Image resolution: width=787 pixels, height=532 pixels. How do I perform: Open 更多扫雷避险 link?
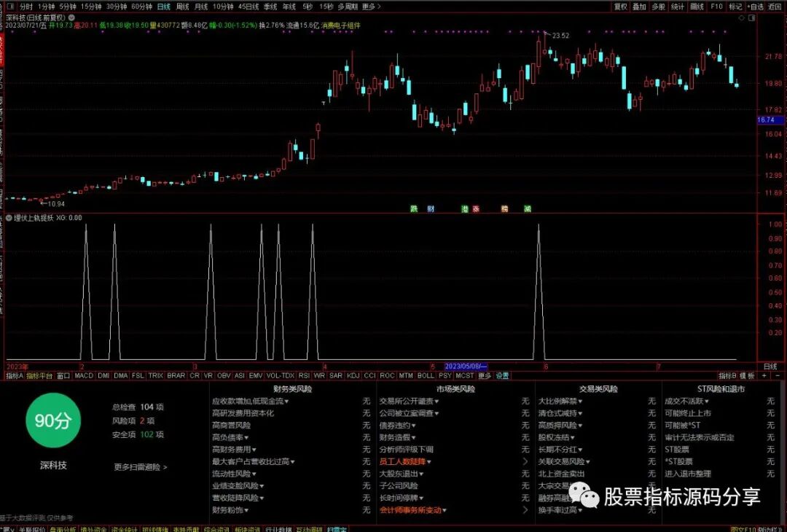[x=140, y=466]
